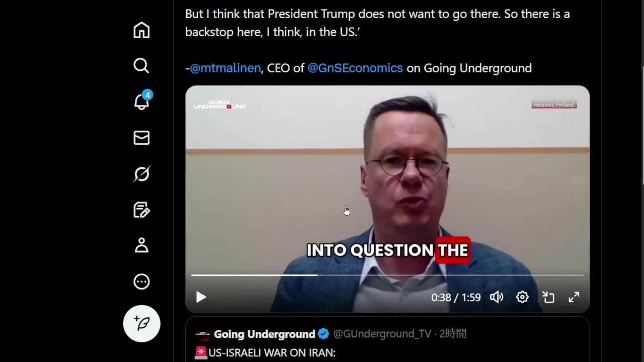Enter fullscreen video mode
The width and height of the screenshot is (644, 362).
click(x=574, y=297)
